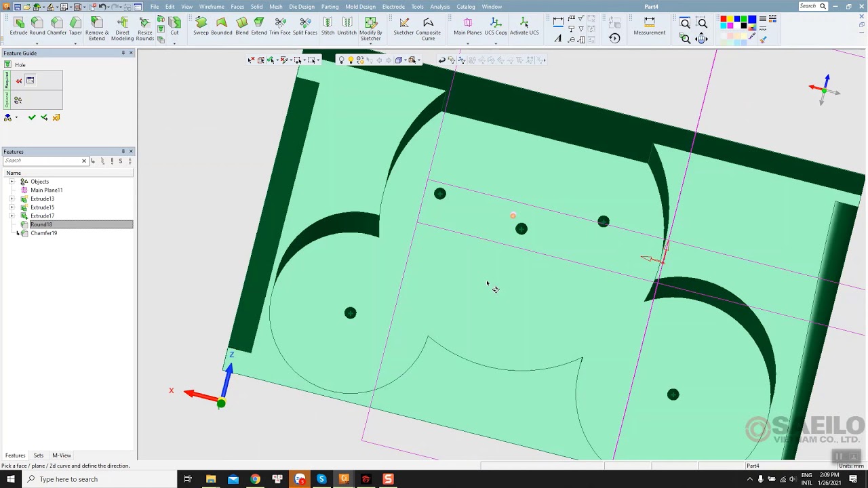Click the Required step red checkmark icon

point(19,81)
